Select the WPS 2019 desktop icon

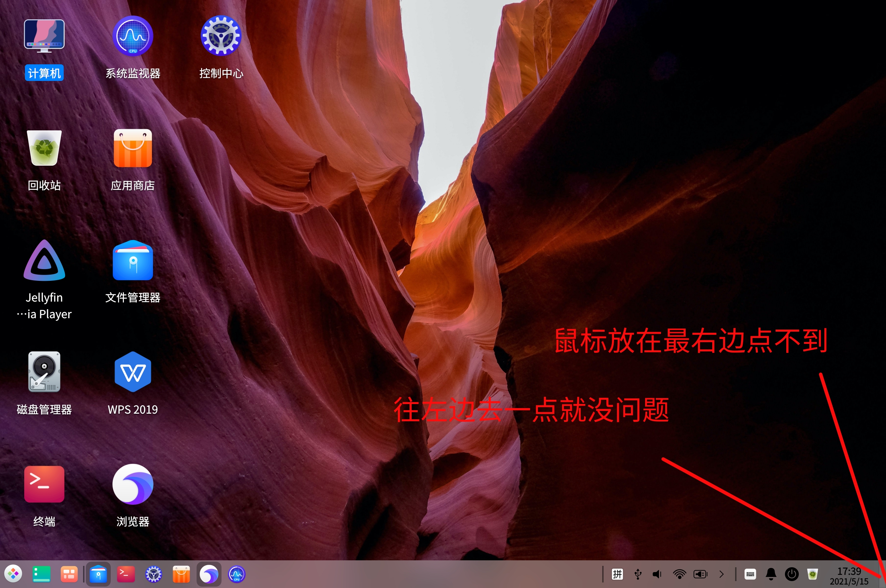(133, 372)
